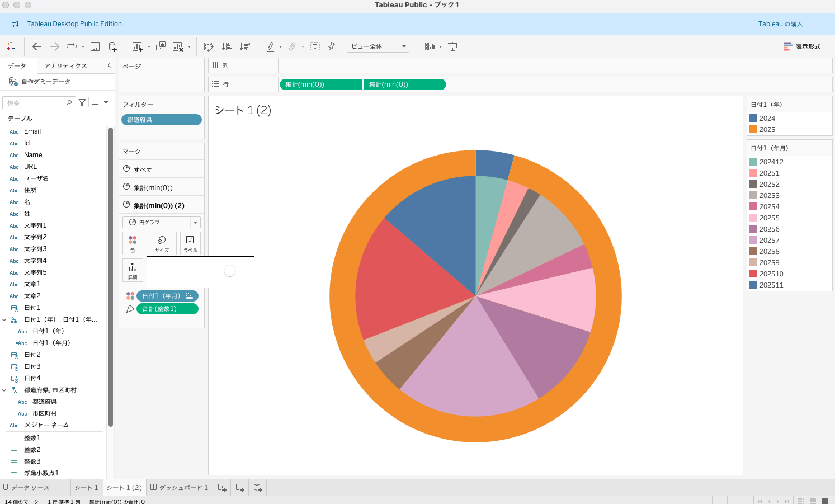Image resolution: width=835 pixels, height=504 pixels.
Task: Click the presentation mode icon
Action: (453, 46)
